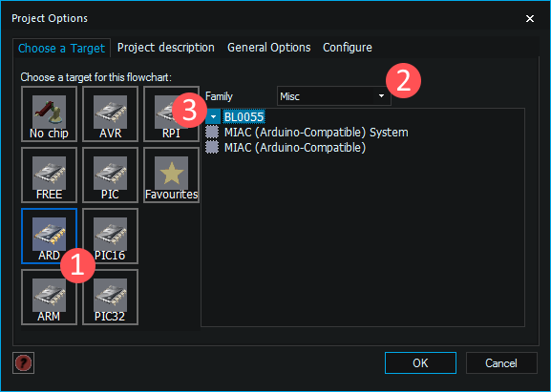The image size is (551, 392).
Task: Switch to the Project description tab
Action: pos(166,48)
